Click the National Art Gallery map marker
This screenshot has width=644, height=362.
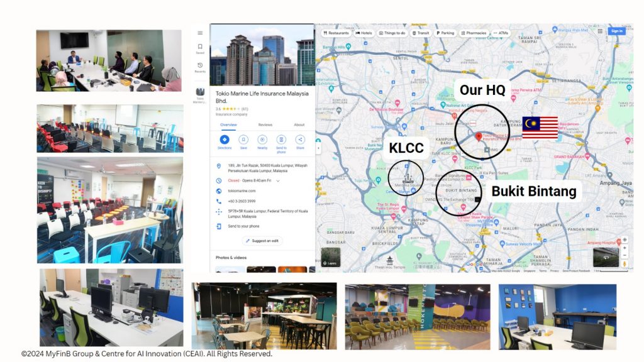pos(443,105)
